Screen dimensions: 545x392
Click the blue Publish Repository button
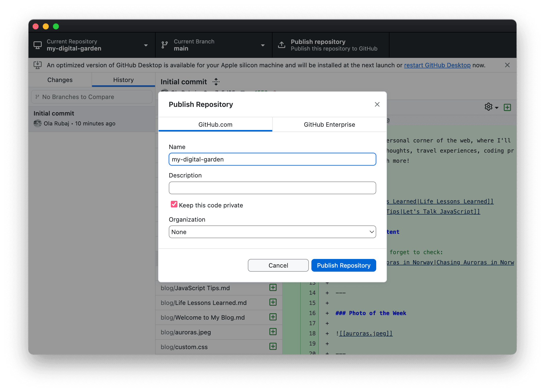pos(344,265)
